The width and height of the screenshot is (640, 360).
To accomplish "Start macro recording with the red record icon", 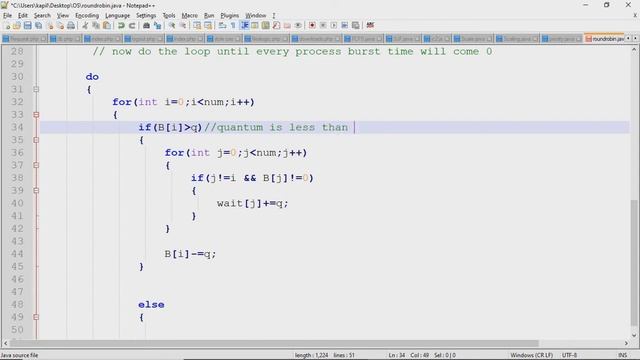I will tap(312, 25).
